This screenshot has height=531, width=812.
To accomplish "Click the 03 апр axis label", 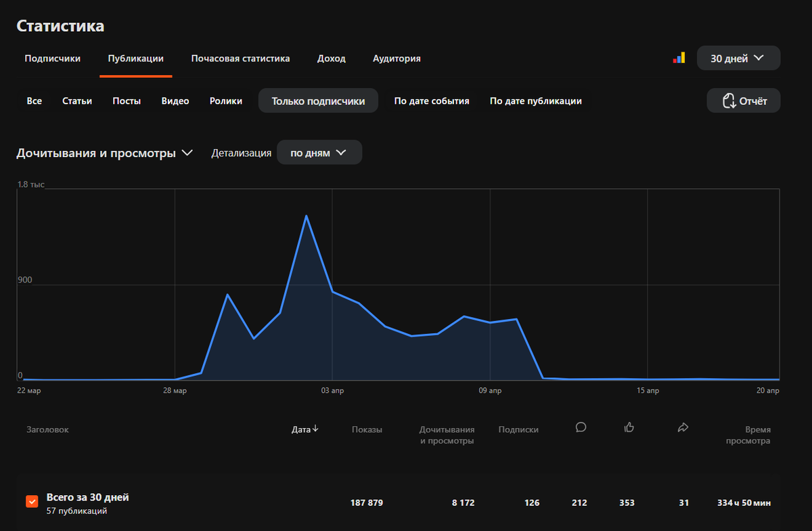I will [332, 391].
